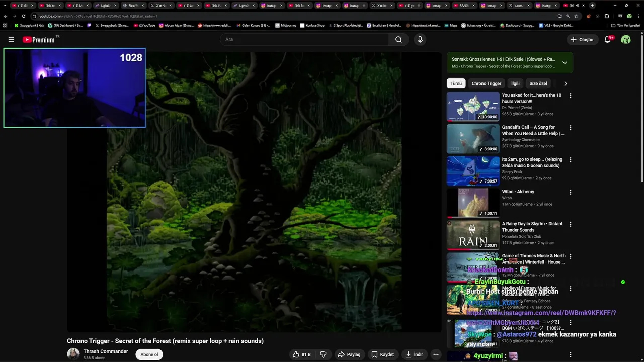Dislike the video with thumbs-down icon
This screenshot has width=644, height=362.
pos(323,354)
